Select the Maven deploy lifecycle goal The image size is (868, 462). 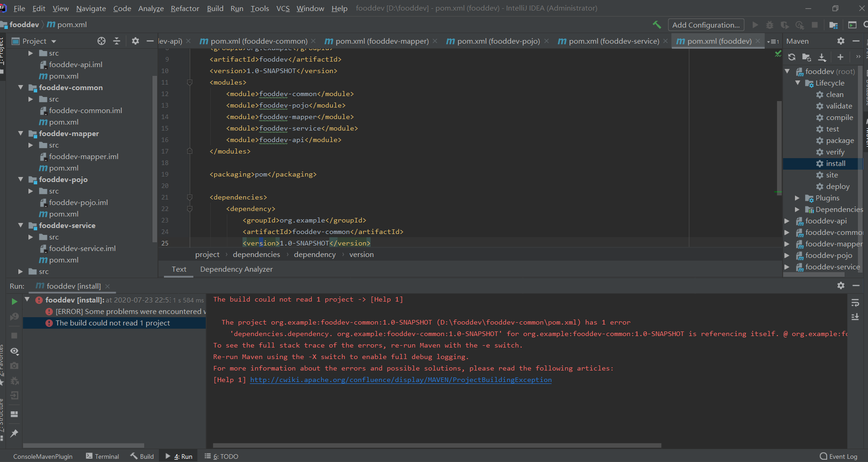[x=837, y=187]
